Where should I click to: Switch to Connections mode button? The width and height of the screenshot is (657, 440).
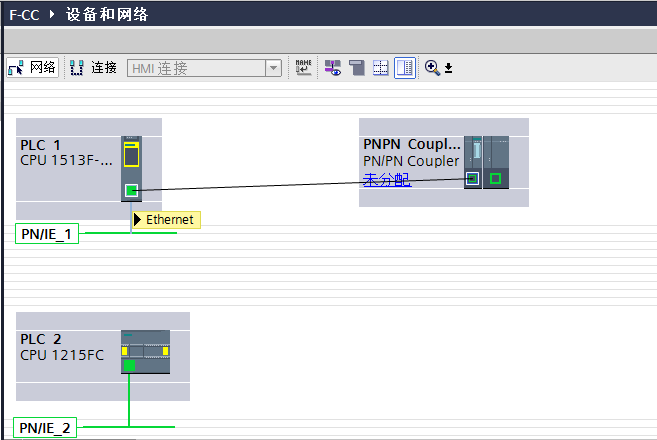[93, 67]
